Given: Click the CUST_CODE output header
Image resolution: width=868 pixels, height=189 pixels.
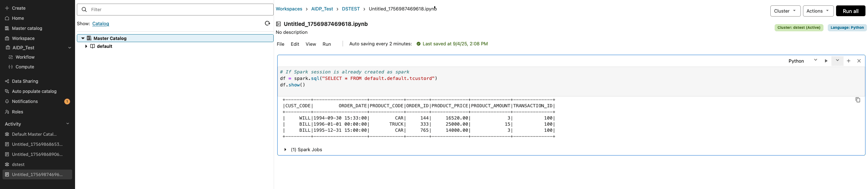Looking at the screenshot, I should (x=298, y=105).
